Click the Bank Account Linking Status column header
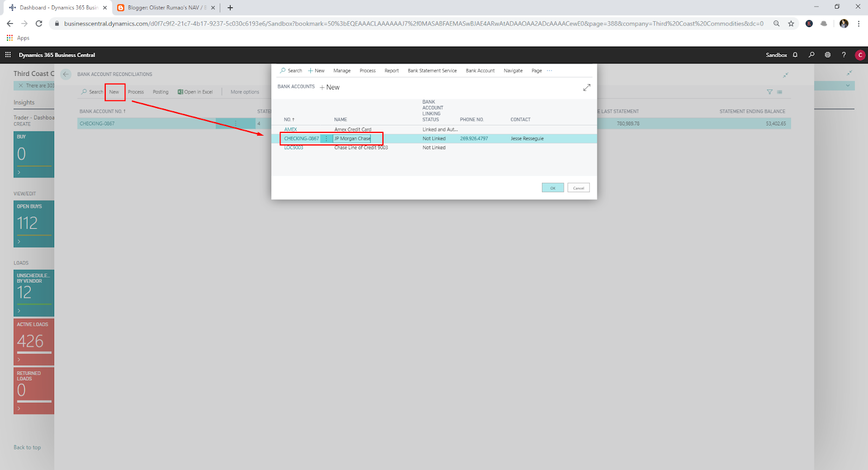Screen dimensions: 868x470 pos(433,111)
